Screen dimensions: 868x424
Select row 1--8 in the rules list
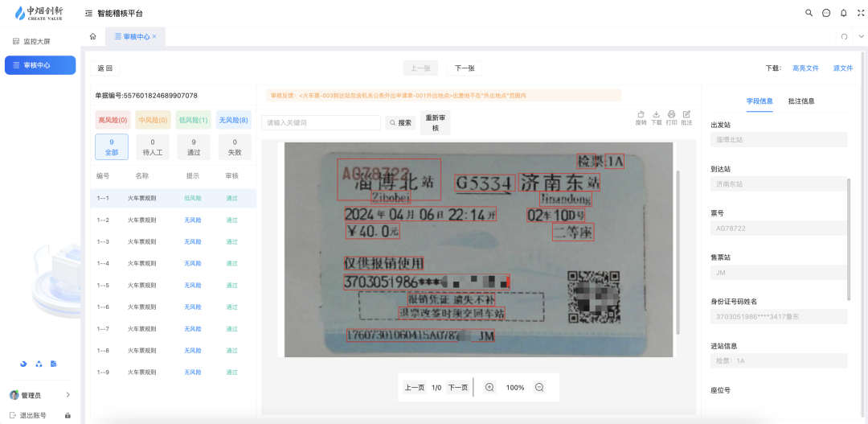174,350
